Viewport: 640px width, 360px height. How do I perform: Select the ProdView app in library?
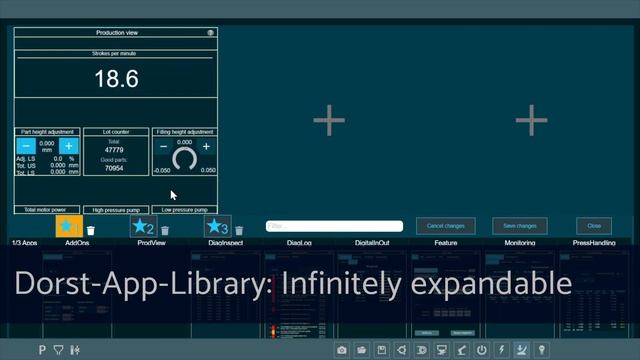tap(151, 243)
